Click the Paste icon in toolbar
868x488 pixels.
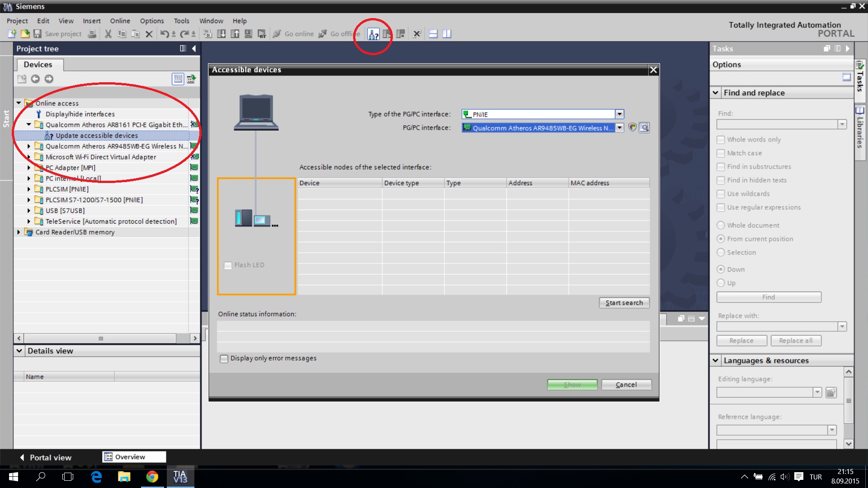135,34
